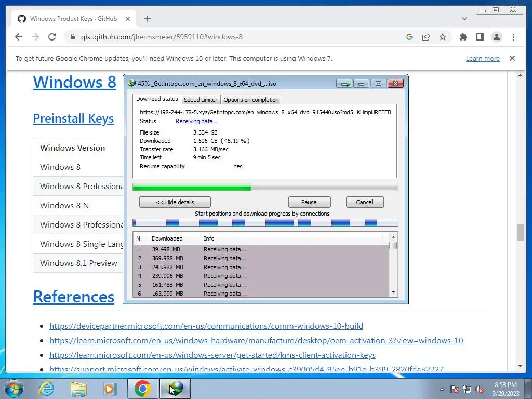Go forward in browser history
The image size is (532, 399).
35,37
